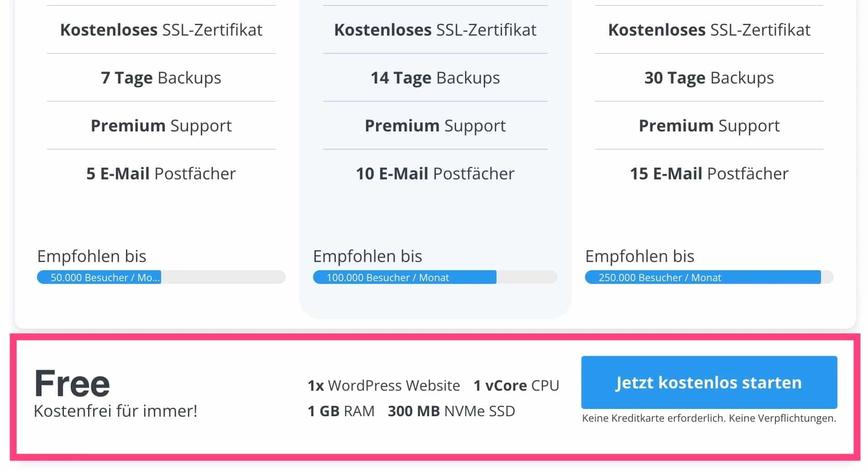Select the highlighted middle pricing column
The image size is (868, 471).
click(x=434, y=160)
